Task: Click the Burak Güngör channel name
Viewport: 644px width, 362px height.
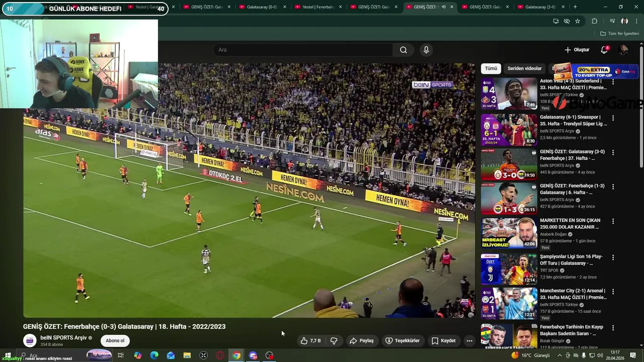Action: pos(552,341)
